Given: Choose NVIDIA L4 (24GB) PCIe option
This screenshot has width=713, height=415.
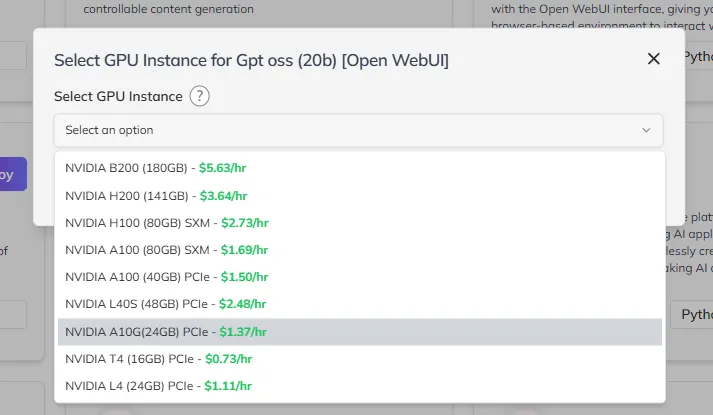Looking at the screenshot, I should point(360,386).
